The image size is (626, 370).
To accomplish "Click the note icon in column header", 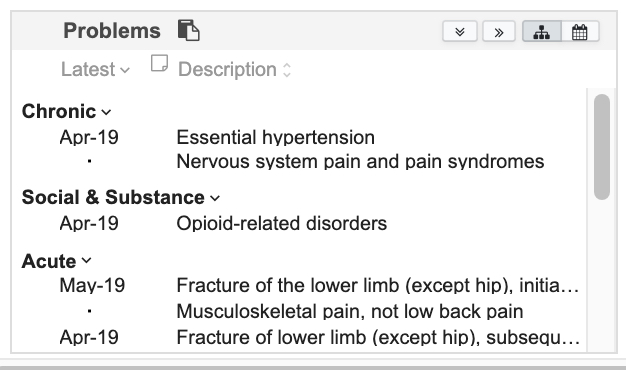I will pyautogui.click(x=159, y=64).
